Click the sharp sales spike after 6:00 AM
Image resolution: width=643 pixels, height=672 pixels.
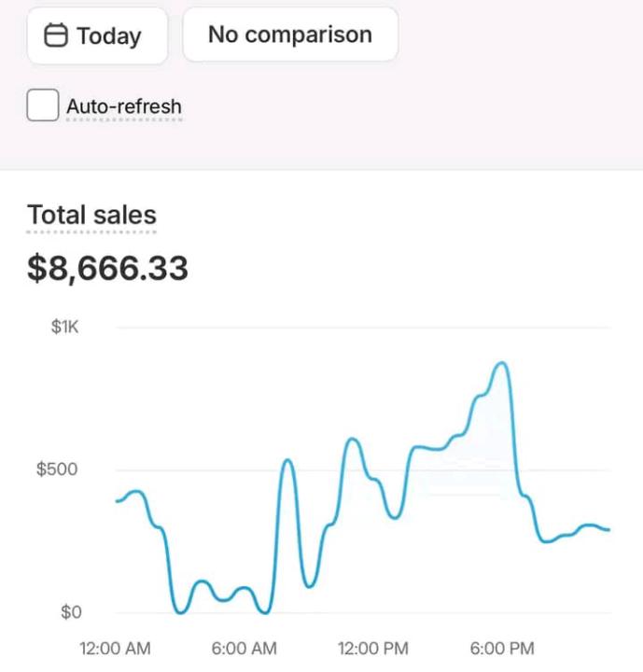(x=287, y=461)
